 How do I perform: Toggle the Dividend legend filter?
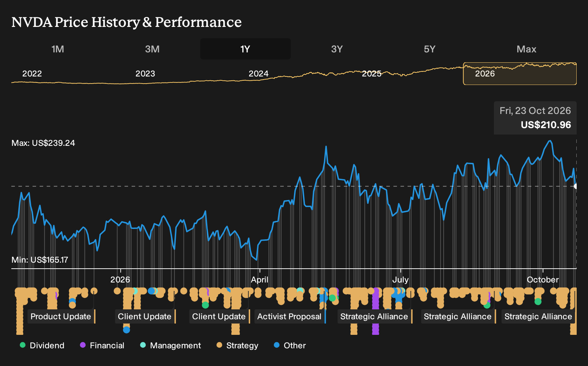coord(42,345)
